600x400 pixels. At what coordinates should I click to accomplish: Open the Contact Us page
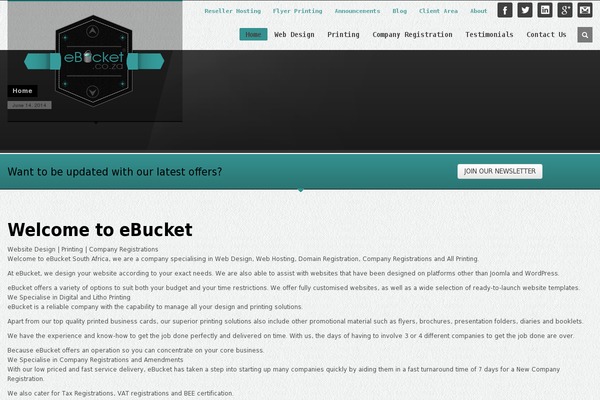point(546,34)
